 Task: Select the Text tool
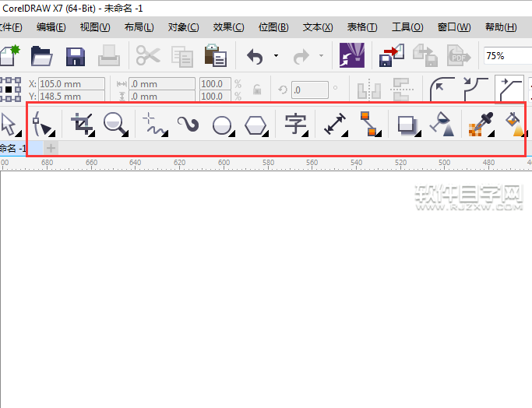click(296, 125)
